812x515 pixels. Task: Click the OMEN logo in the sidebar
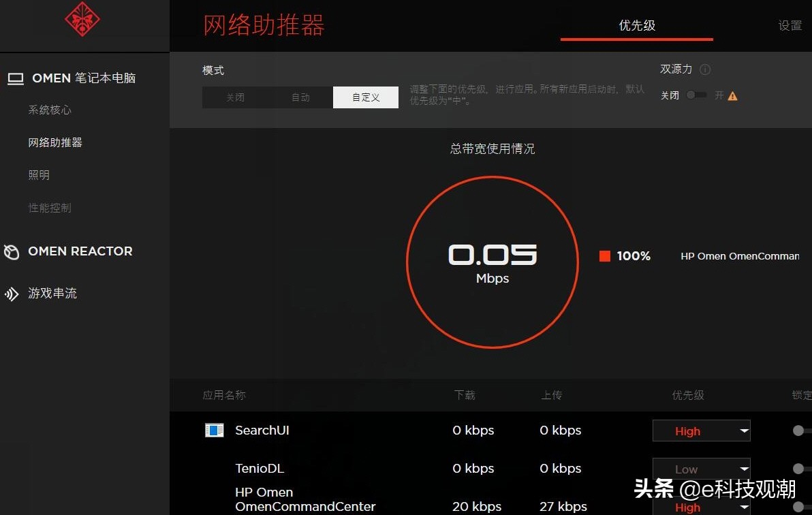83,20
